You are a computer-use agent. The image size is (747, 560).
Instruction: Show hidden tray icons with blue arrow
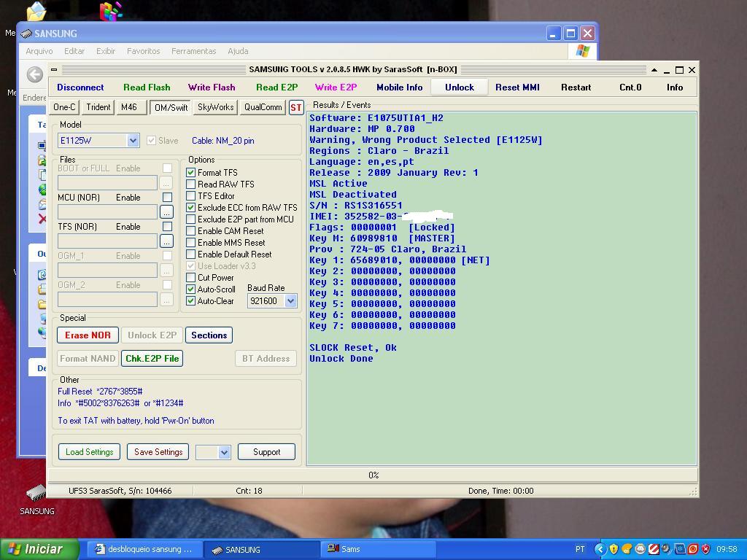click(600, 549)
